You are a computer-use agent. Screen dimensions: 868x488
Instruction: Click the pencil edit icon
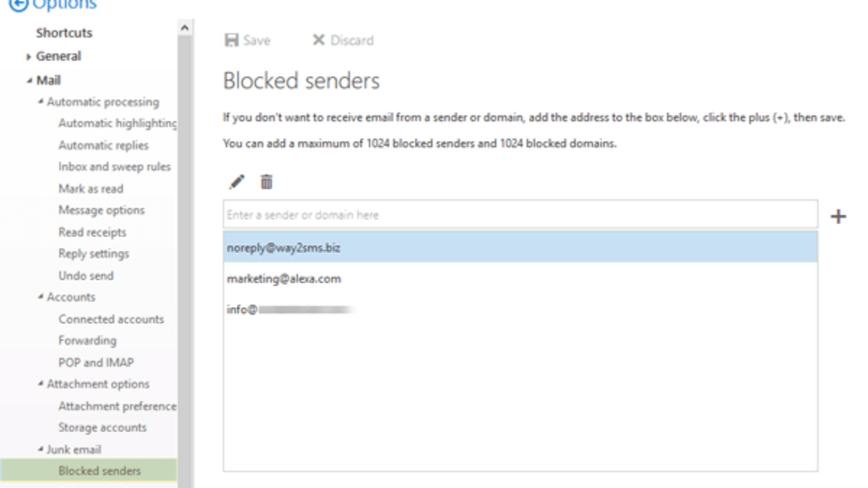click(x=237, y=182)
